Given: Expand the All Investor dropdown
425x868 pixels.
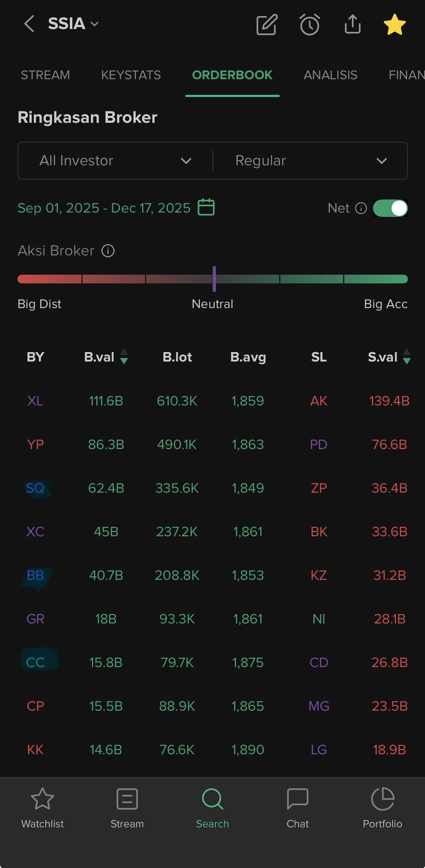Looking at the screenshot, I should [115, 161].
